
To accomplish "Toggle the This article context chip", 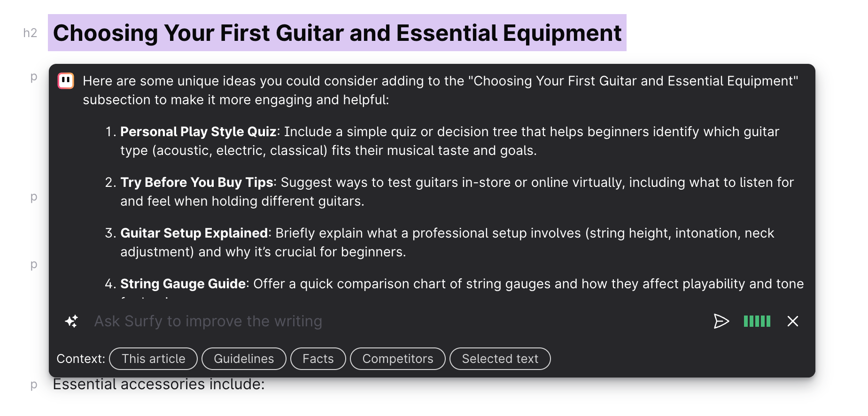I will (x=153, y=359).
